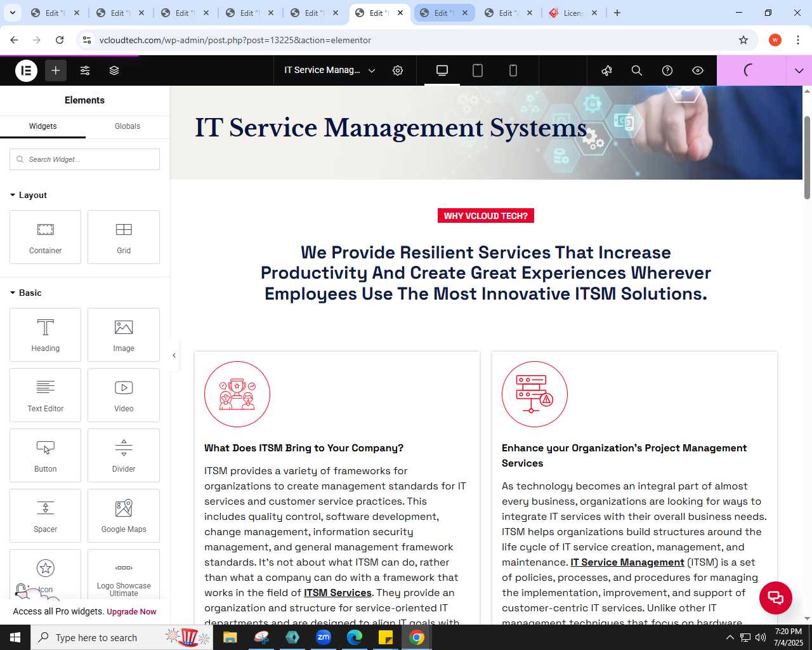
Task: Click Enhance your Organization's Project Management heading
Action: pyautogui.click(x=624, y=456)
